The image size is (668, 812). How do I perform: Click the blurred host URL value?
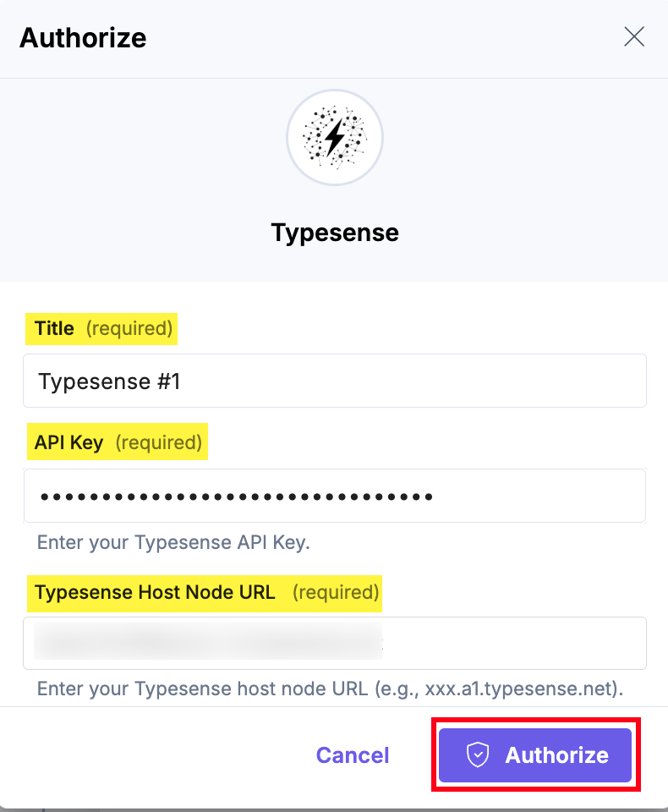click(x=207, y=642)
